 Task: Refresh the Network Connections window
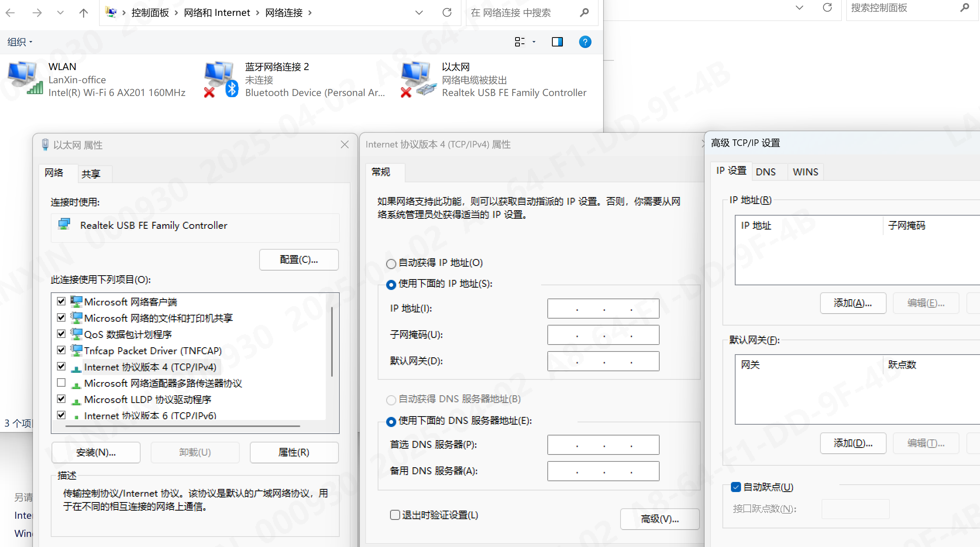447,13
